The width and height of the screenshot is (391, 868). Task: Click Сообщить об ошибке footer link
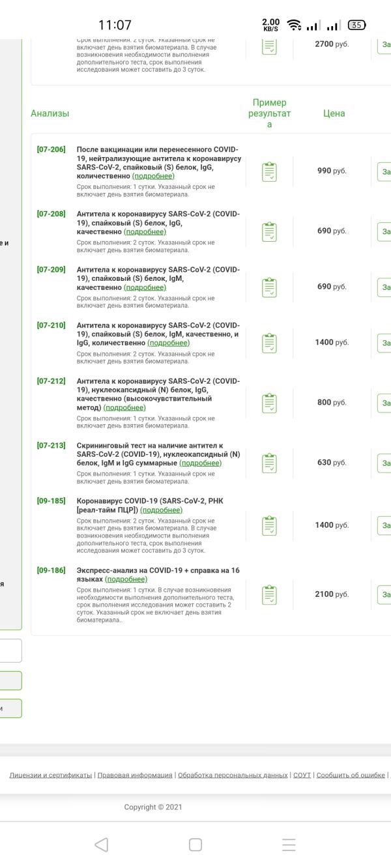coord(351,775)
